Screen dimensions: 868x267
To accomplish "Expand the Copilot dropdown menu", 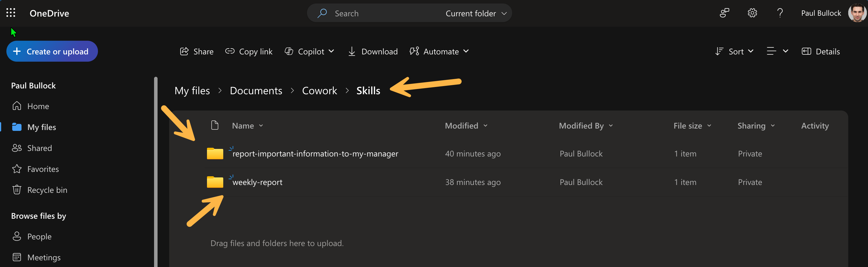I will (310, 51).
